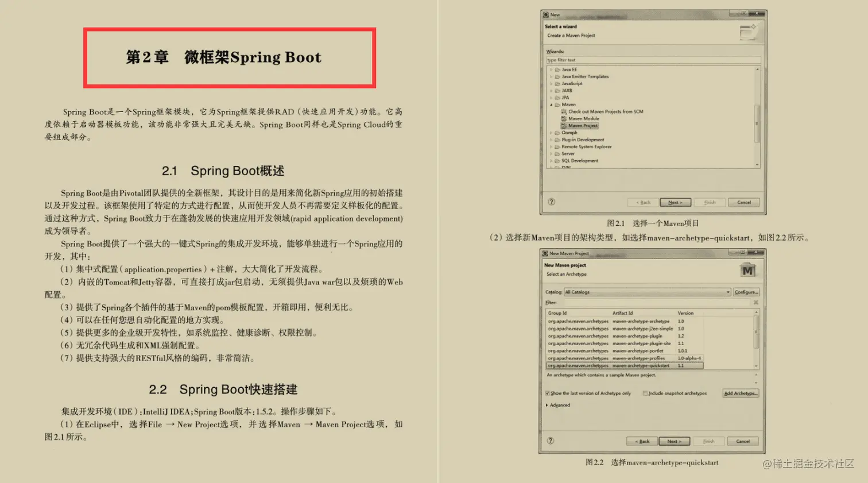This screenshot has height=483, width=868.
Task: Enable Include snapshot archetypes
Action: pyautogui.click(x=645, y=393)
